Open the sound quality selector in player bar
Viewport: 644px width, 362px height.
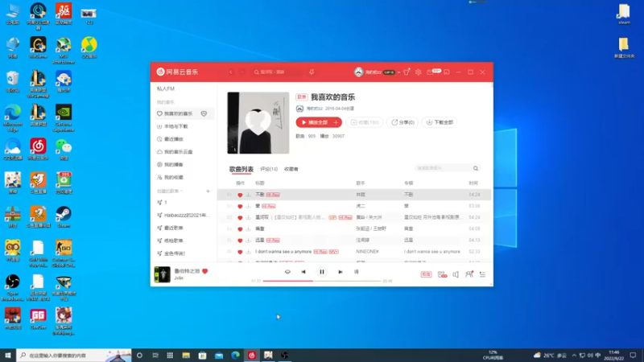(x=426, y=274)
